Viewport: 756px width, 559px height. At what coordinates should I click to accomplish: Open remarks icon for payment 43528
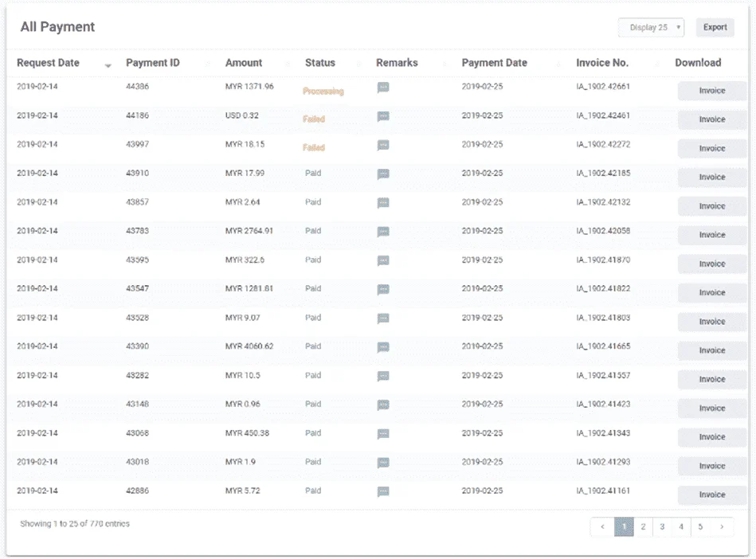click(x=383, y=318)
